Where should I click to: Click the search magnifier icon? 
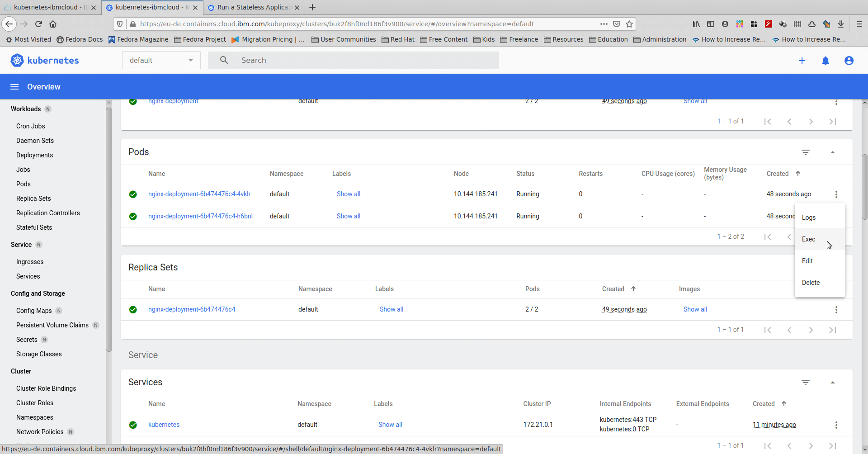(224, 60)
